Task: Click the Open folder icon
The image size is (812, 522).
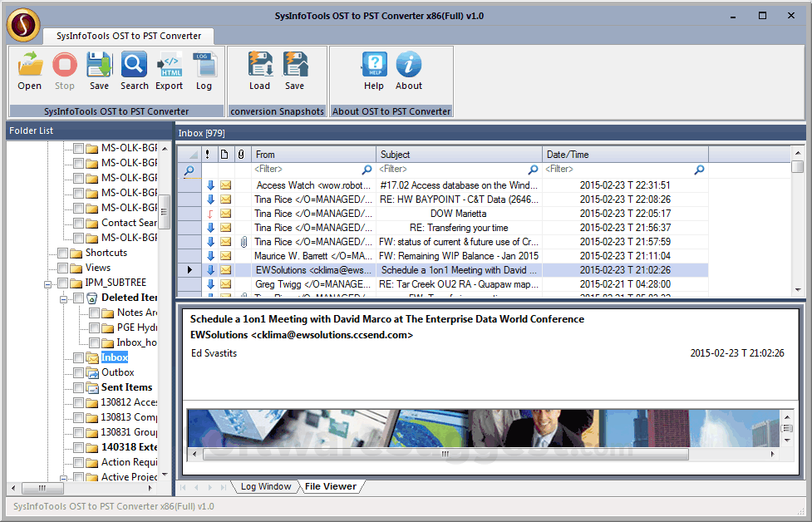Action: pyautogui.click(x=30, y=66)
